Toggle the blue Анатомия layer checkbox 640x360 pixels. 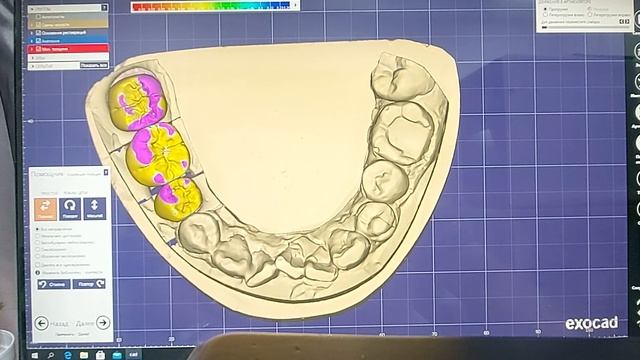click(x=38, y=40)
